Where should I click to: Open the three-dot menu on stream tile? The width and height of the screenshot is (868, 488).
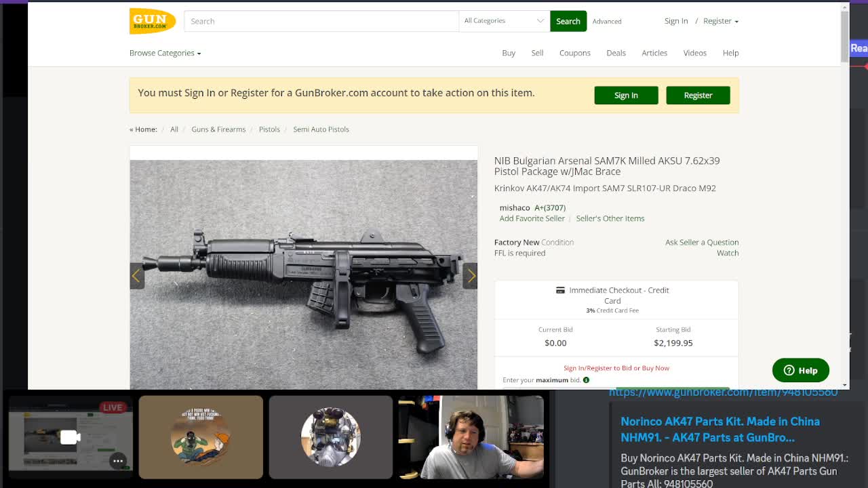point(118,461)
